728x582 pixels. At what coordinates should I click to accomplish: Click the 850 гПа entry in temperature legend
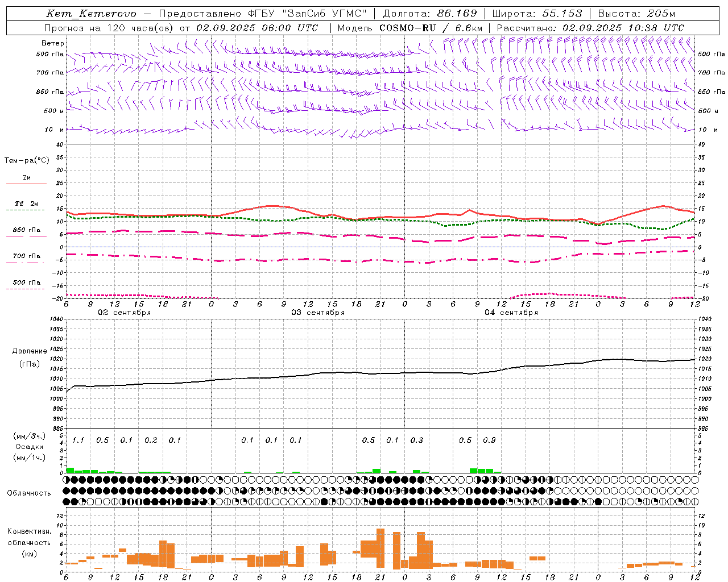tap(26, 230)
